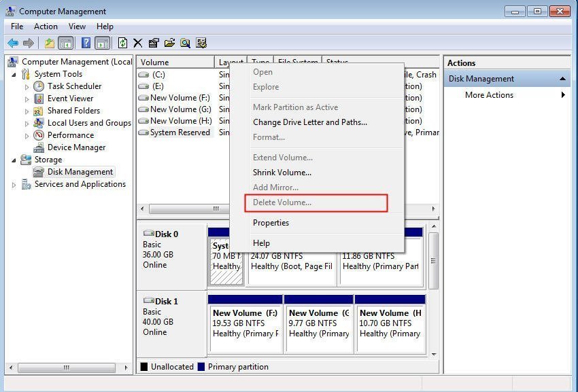Click the Services and Applications icon

[x=26, y=184]
